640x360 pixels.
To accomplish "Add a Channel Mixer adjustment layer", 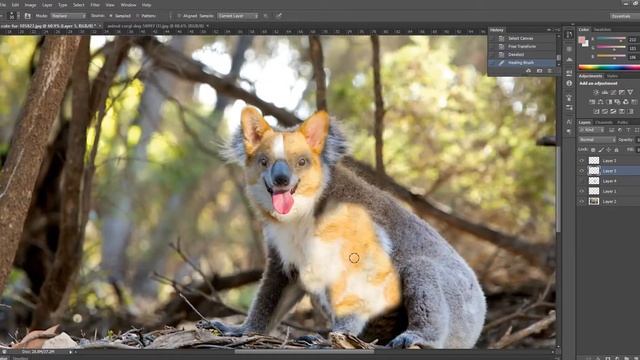I will [626, 102].
